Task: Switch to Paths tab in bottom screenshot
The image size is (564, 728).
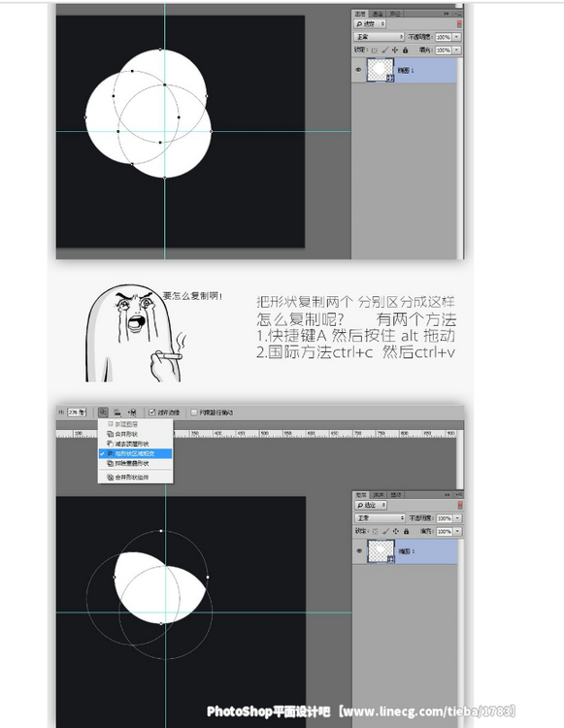Action: point(395,495)
